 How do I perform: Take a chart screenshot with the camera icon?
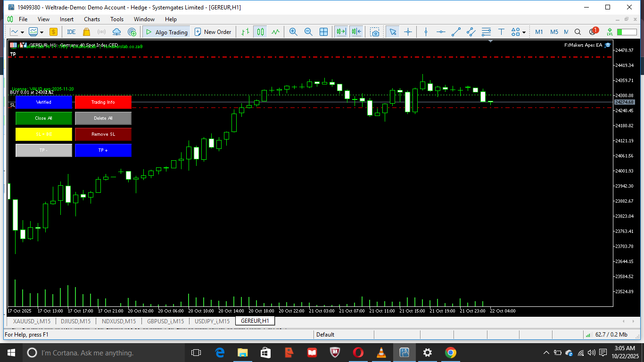coord(375,32)
